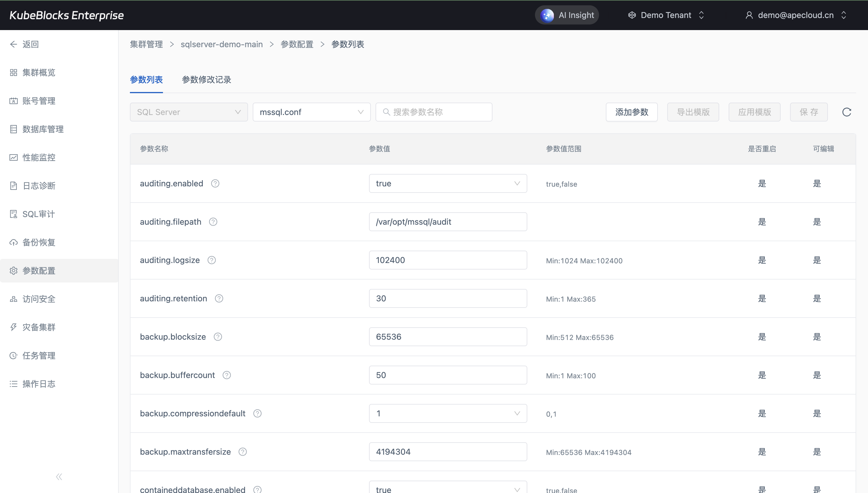Open the mssql.conf file dropdown
Screen dimensions: 868x493
point(311,112)
